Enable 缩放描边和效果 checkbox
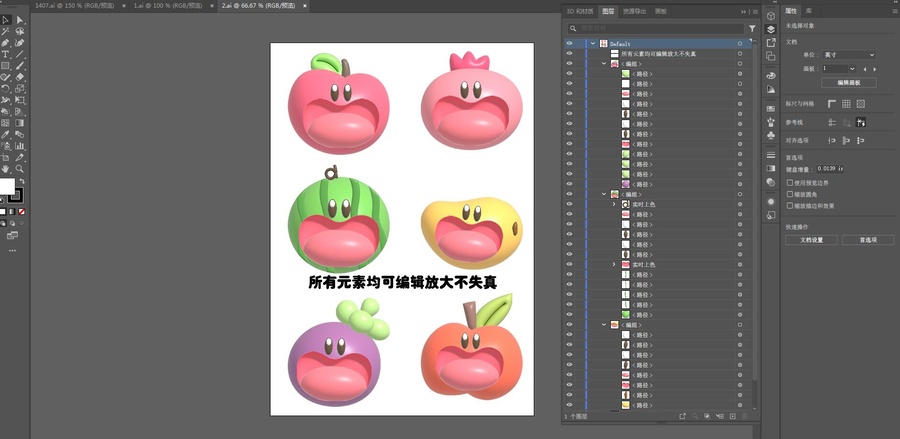Screen dimensions: 900x439 (x=790, y=205)
